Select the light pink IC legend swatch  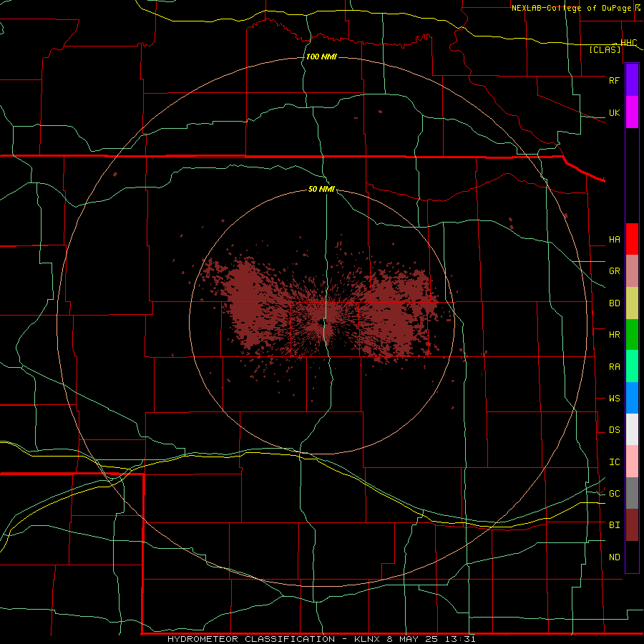click(x=632, y=462)
